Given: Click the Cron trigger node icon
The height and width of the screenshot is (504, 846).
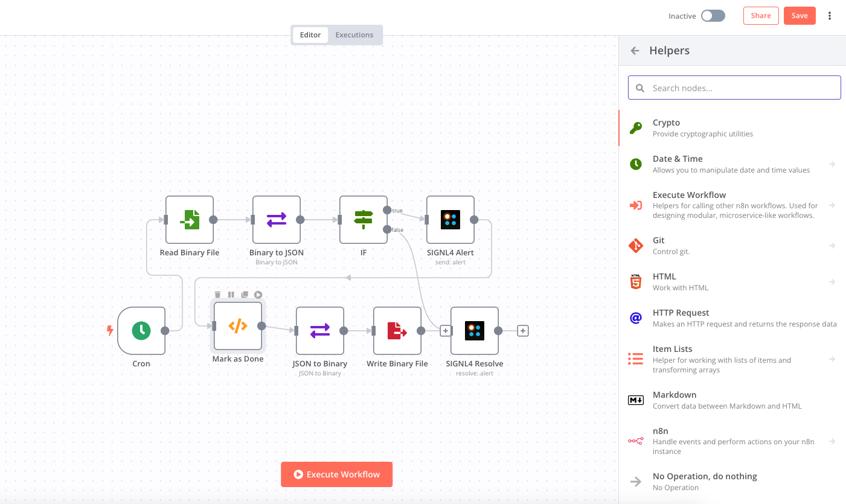Looking at the screenshot, I should (141, 330).
